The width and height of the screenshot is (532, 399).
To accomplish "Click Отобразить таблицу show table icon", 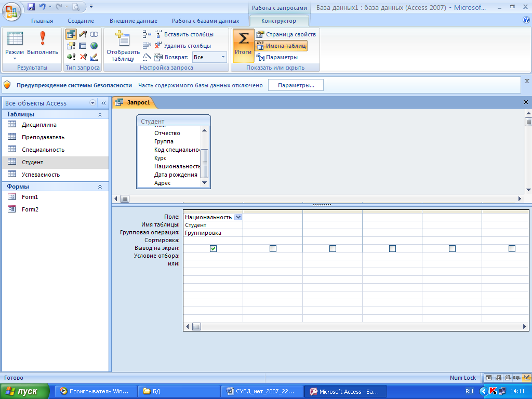I will tap(123, 46).
